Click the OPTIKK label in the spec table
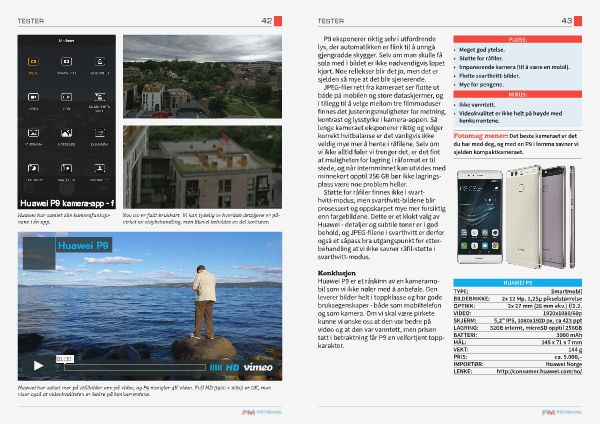Image resolution: width=600 pixels, height=424 pixels. 464,306
